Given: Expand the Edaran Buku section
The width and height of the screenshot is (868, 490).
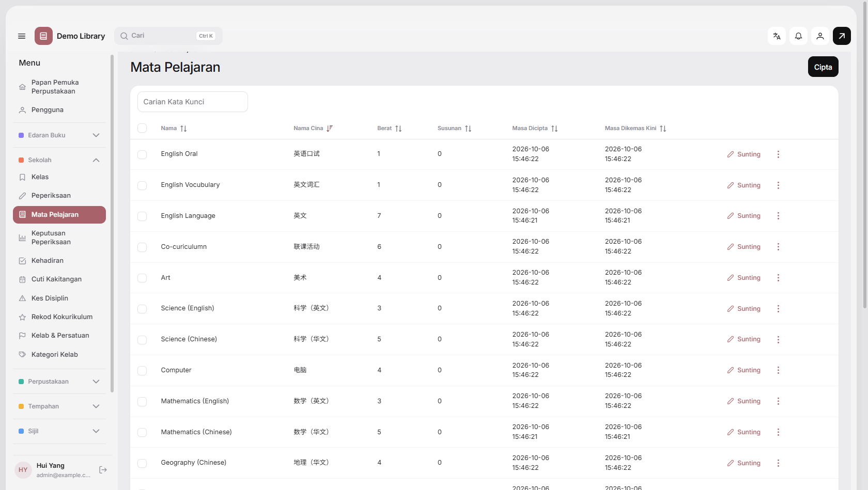Looking at the screenshot, I should click(x=59, y=135).
